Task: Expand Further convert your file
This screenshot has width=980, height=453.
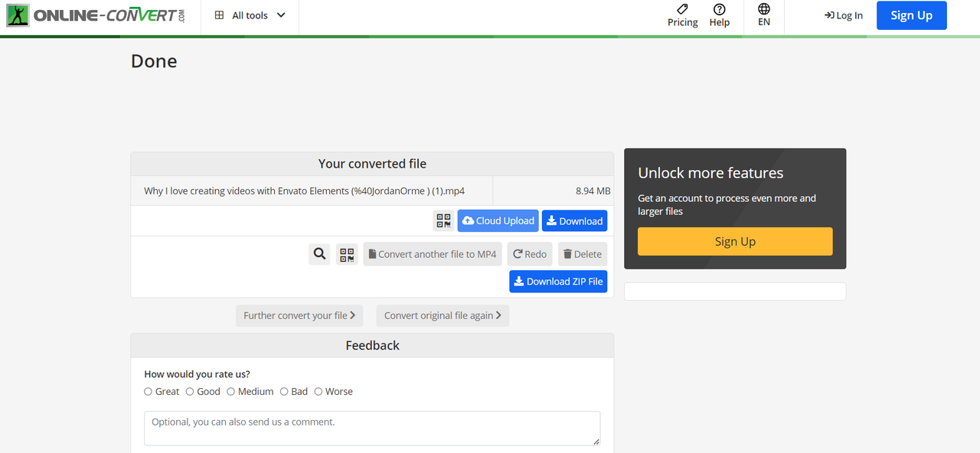Action: [299, 315]
